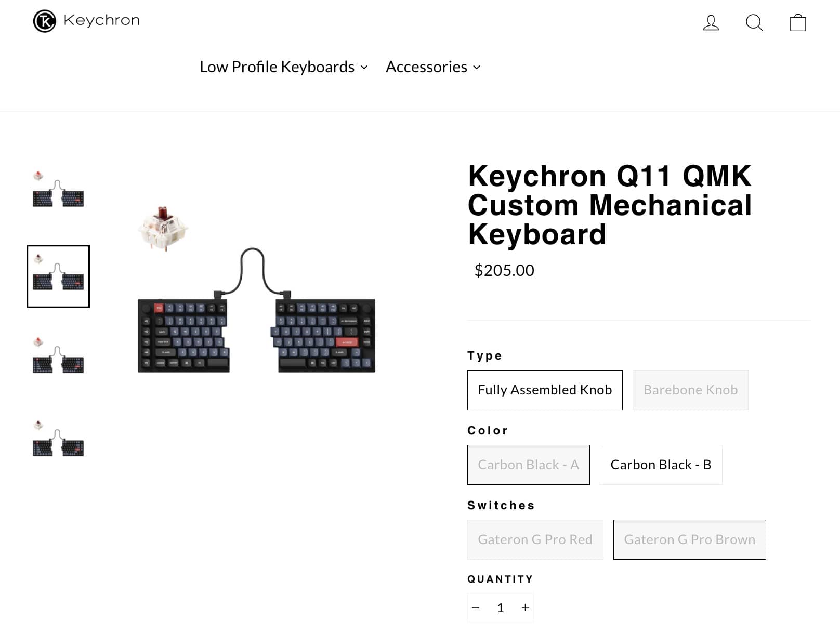Click the Keychron brand name link
The image size is (840, 634).
[x=102, y=20]
